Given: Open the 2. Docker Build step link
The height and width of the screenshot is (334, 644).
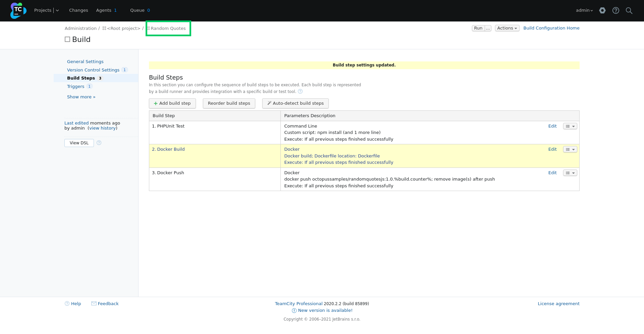Looking at the screenshot, I should 168,149.
